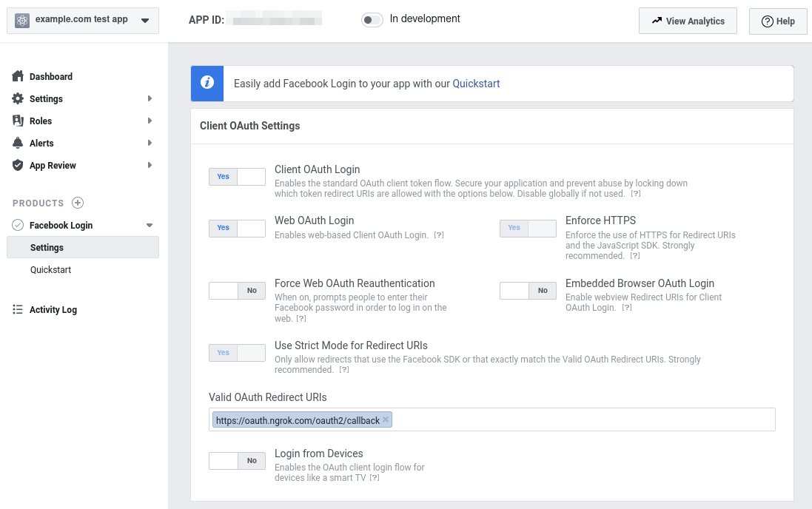Viewport: 812px width, 509px height.
Task: Click the blue info icon in Quickstart banner
Action: (207, 83)
